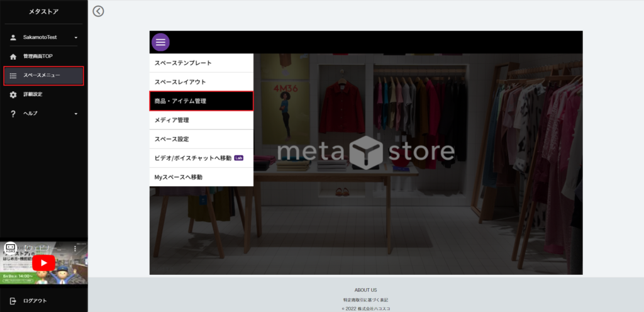This screenshot has height=312, width=644.
Task: Click the list icon beside スペースメニュー
Action: point(13,75)
